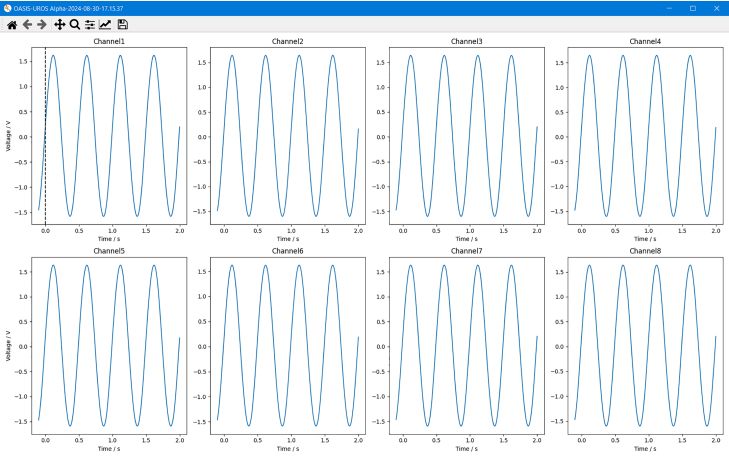Go back to previous view arrow
Viewport: 729px width, 459px height.
pyautogui.click(x=27, y=25)
